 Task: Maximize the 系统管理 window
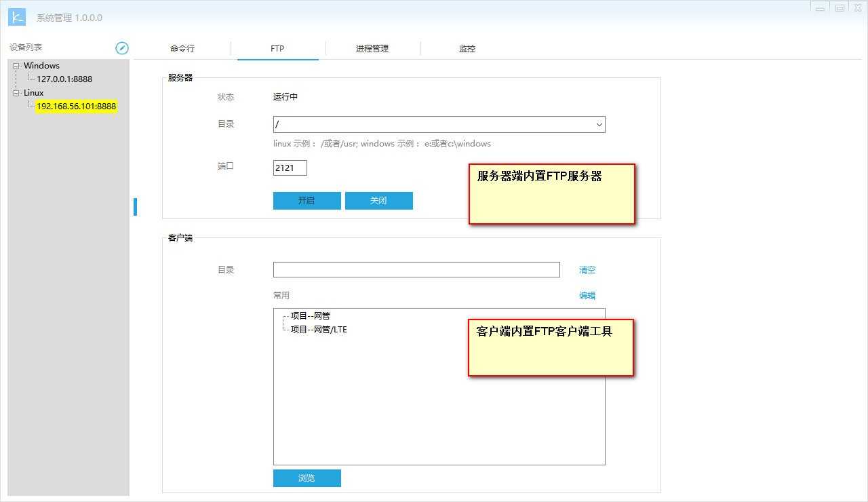point(840,7)
